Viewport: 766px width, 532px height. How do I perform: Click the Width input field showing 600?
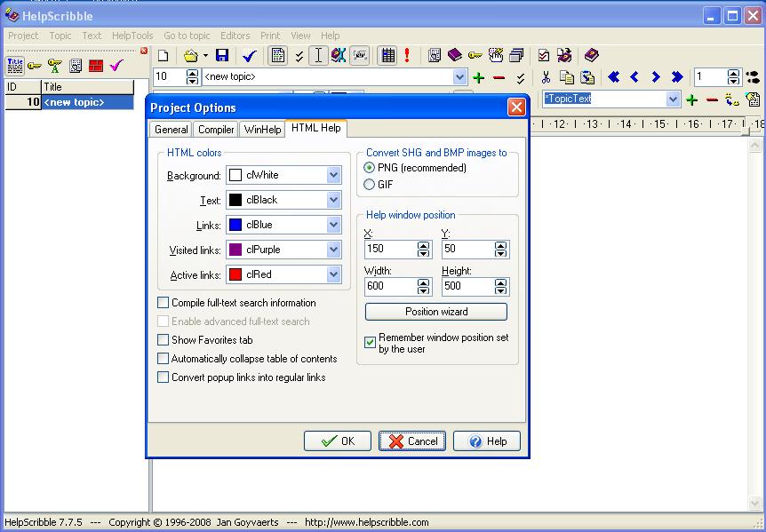point(391,286)
